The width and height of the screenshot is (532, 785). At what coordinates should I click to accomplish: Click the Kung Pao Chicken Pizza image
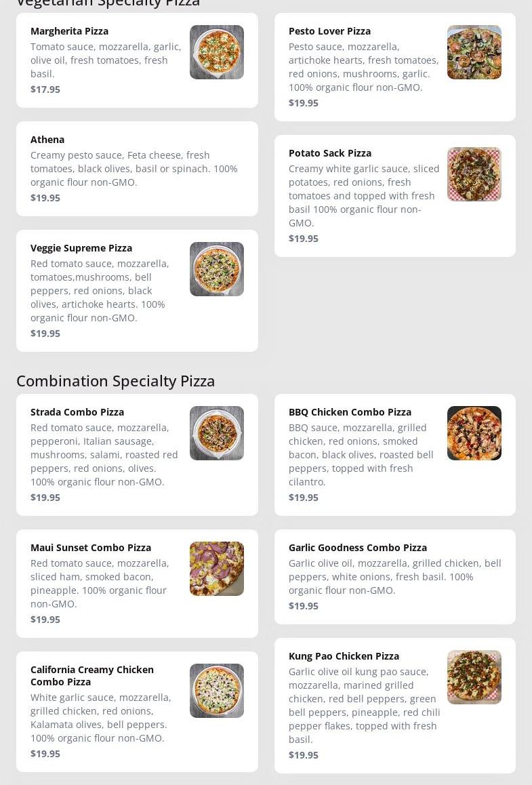474,677
